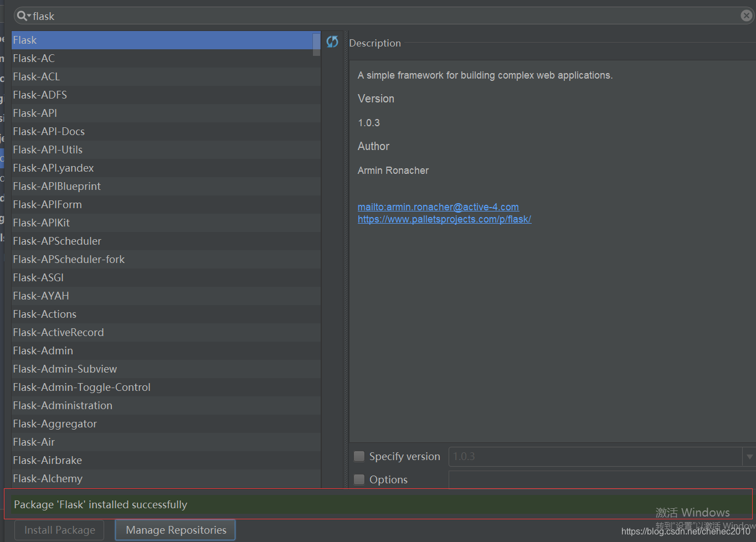The image size is (756, 542).
Task: Select the Flask-Admin-Subview package
Action: tap(166, 369)
